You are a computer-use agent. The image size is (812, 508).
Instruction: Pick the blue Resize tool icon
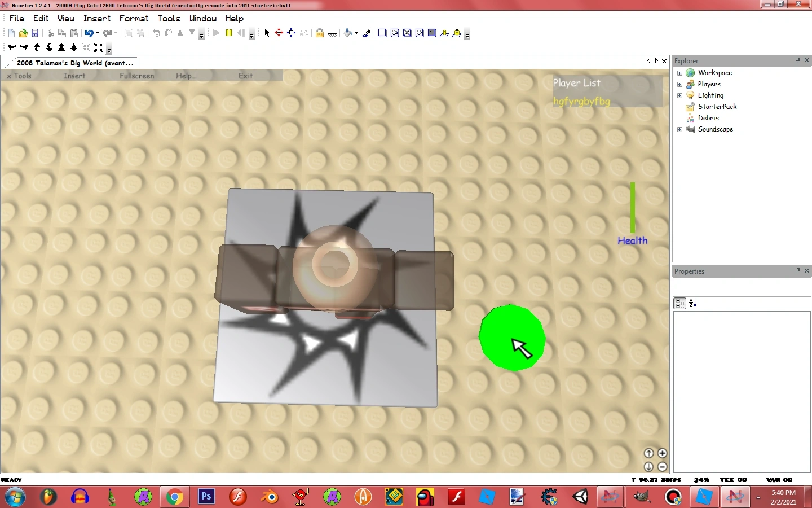292,33
